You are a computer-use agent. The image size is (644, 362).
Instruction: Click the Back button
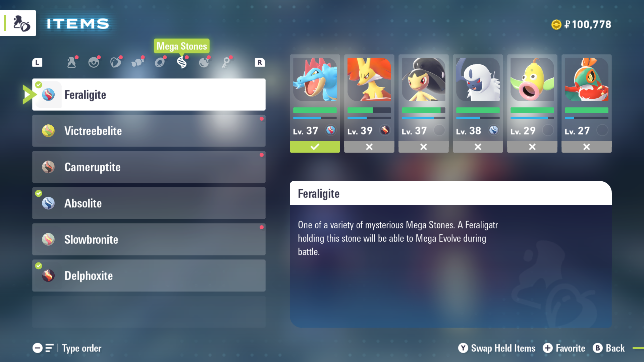point(609,348)
